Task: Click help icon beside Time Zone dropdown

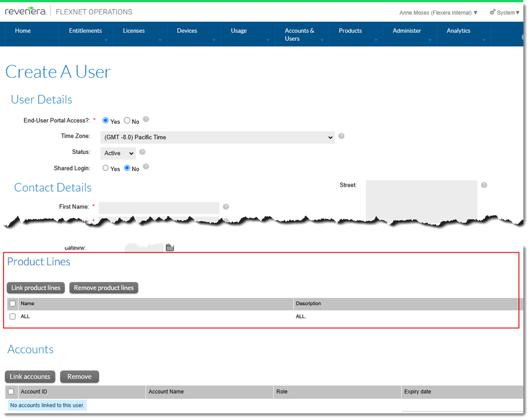Action: [x=341, y=136]
